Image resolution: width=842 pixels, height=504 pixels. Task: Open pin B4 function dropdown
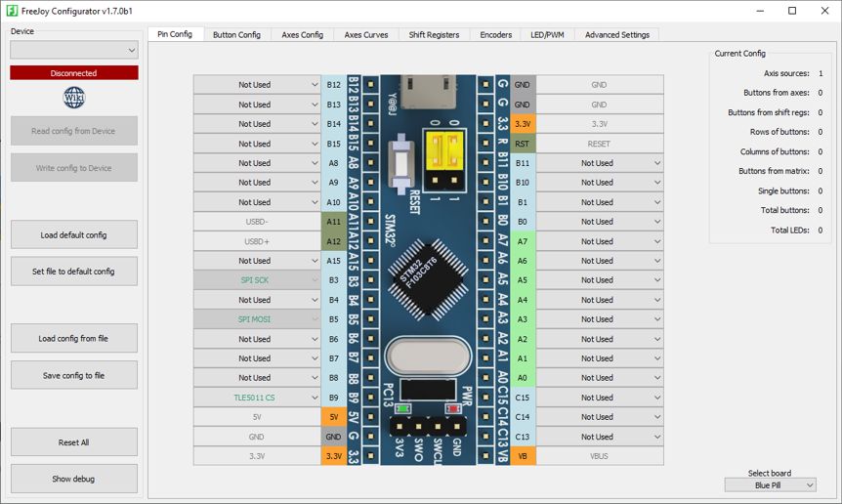[x=257, y=300]
